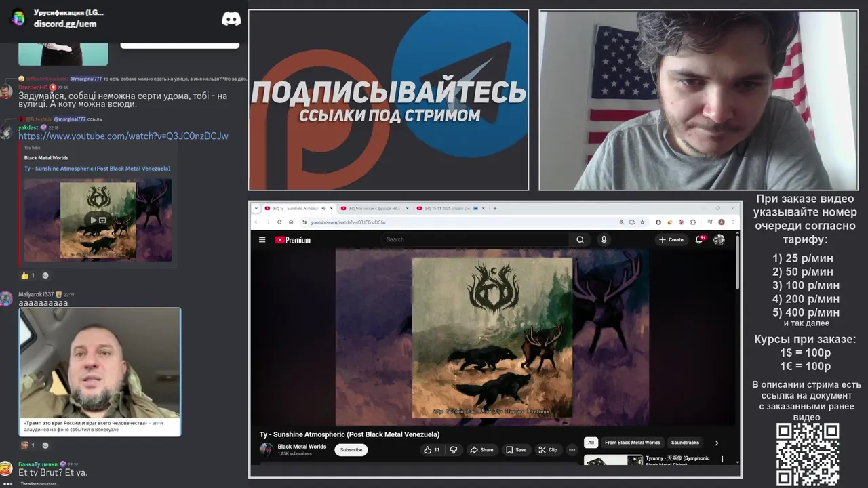This screenshot has height=488, width=868.
Task: Open the tab search dropdown arrow in browser
Action: pyautogui.click(x=256, y=208)
